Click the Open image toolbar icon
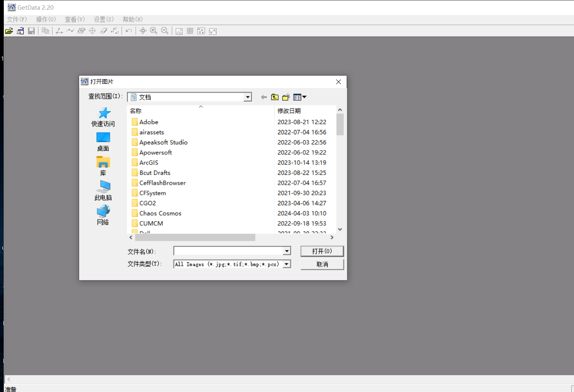This screenshot has height=392, width=574. click(x=9, y=31)
